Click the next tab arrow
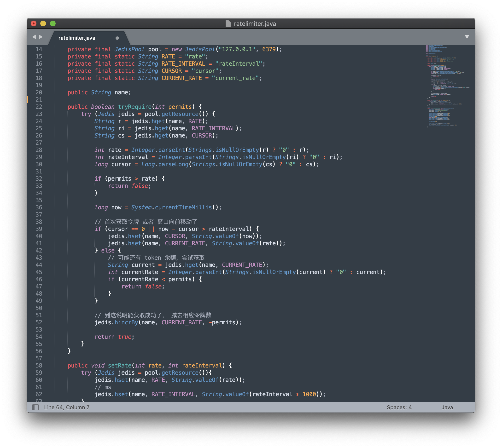 [x=41, y=37]
